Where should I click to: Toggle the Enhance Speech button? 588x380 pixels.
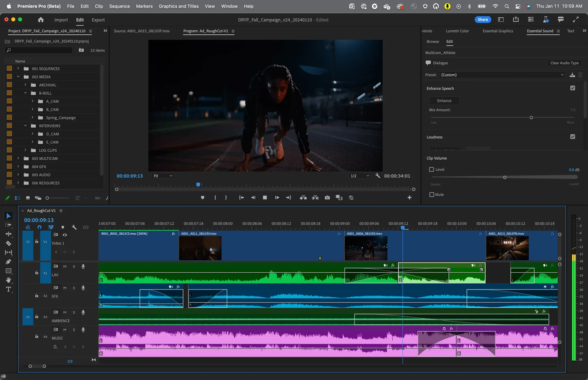tap(572, 88)
